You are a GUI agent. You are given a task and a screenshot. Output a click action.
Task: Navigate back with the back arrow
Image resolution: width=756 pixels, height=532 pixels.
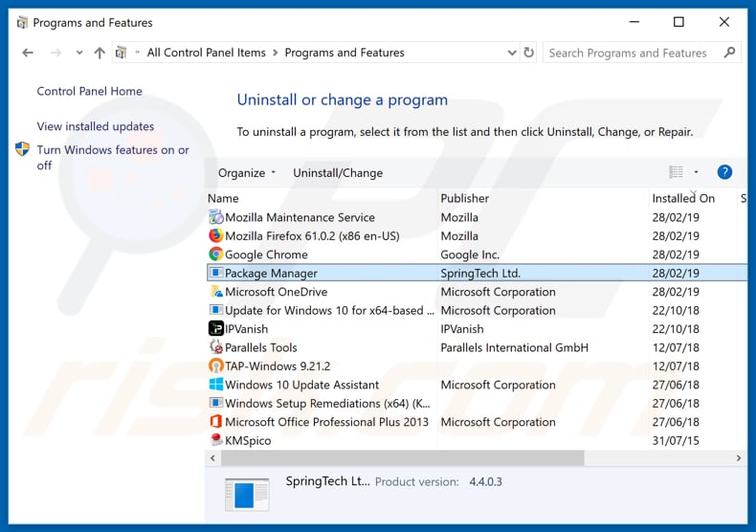point(28,53)
